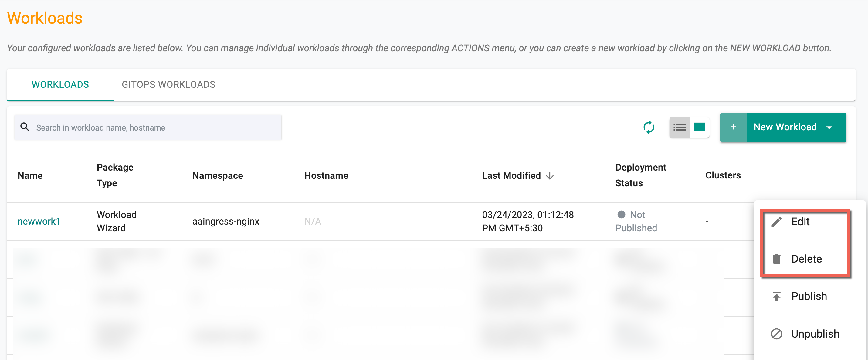This screenshot has height=360, width=868.
Task: Click the New Workload button label
Action: click(x=785, y=127)
